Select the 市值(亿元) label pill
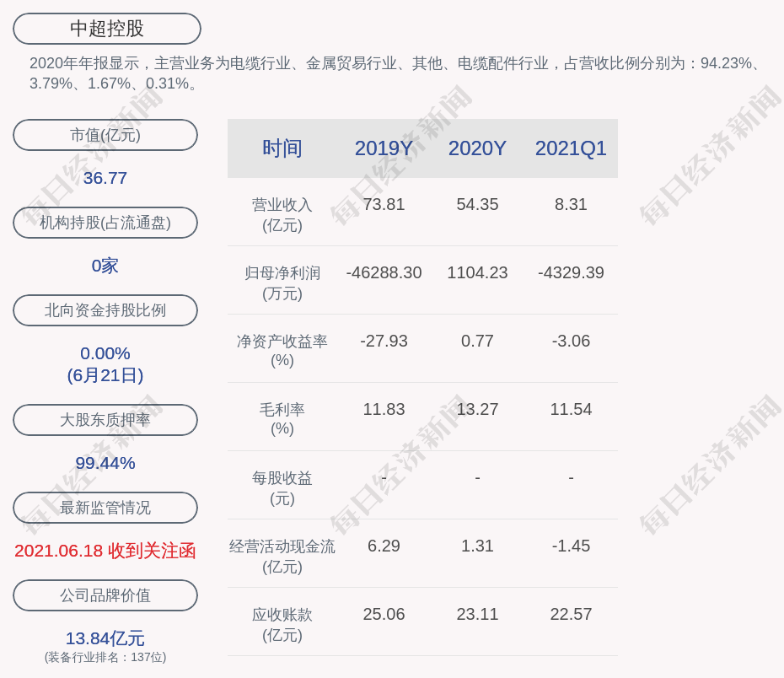Viewport: 784px width, 678px height. tap(105, 135)
